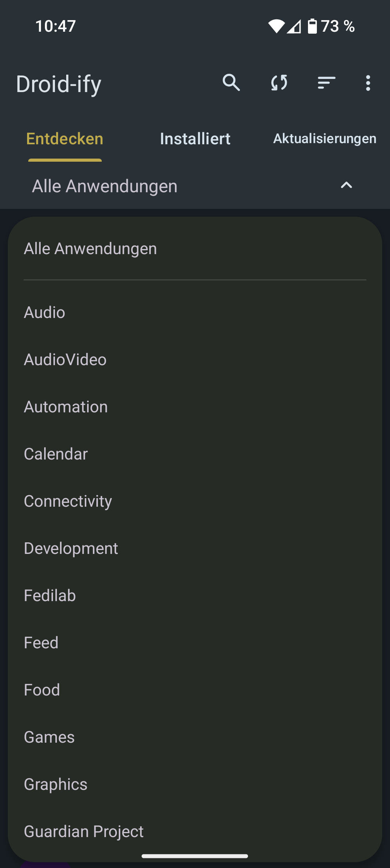Select the Guardian Project repository category
Image resolution: width=390 pixels, height=868 pixels.
tap(84, 831)
